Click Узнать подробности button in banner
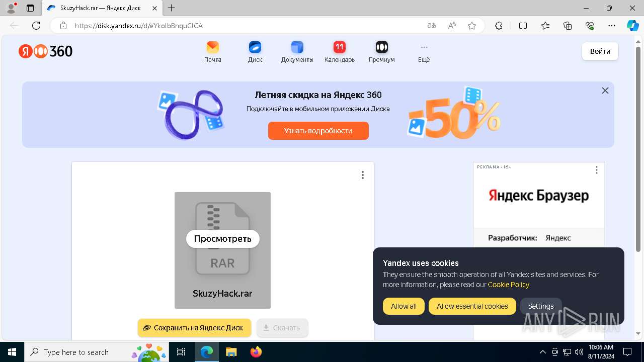Viewport: 644px width, 362px height. pos(318,131)
